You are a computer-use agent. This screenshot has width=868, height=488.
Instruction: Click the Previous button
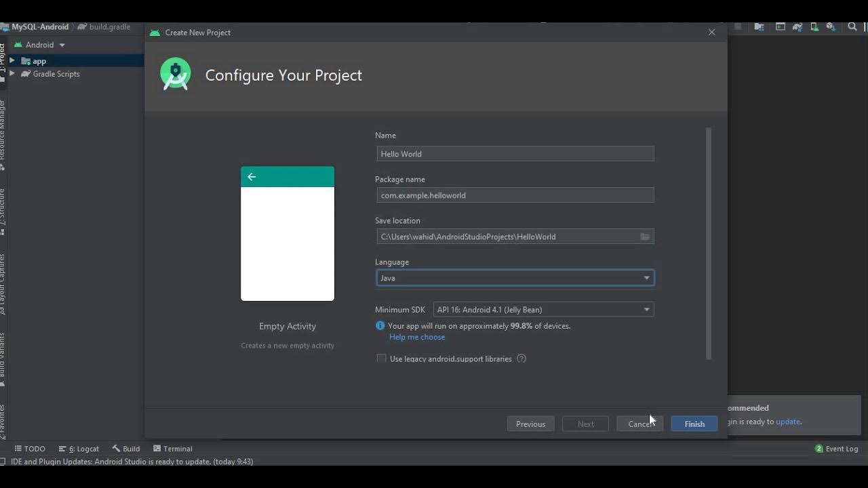531,424
